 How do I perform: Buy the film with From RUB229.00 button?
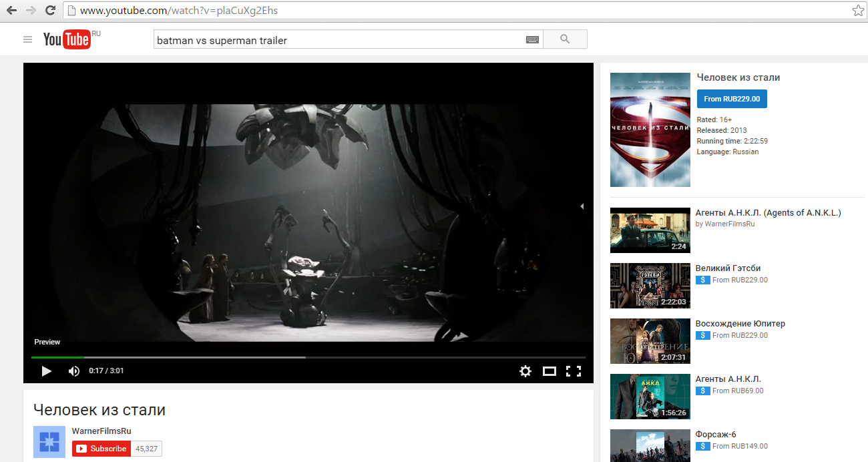click(x=732, y=99)
